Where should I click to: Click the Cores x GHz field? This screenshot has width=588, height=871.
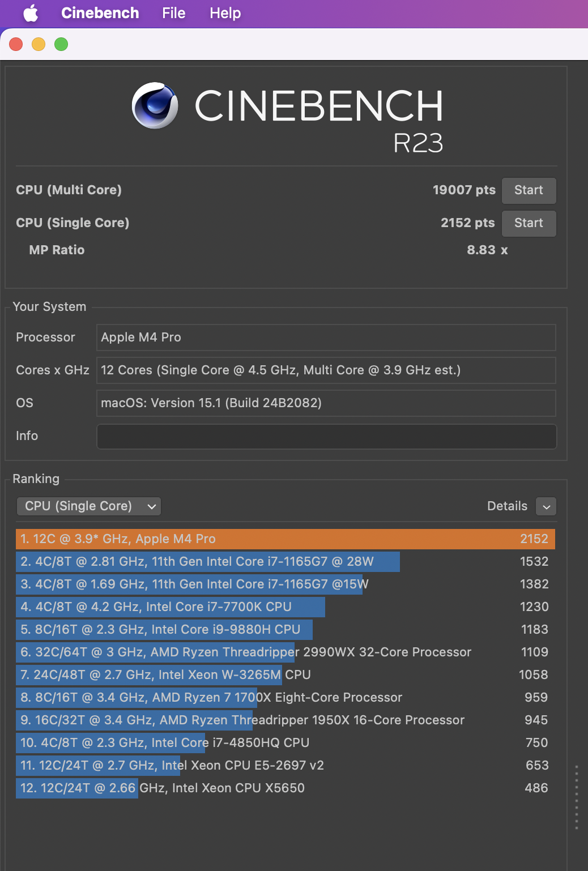click(x=326, y=370)
